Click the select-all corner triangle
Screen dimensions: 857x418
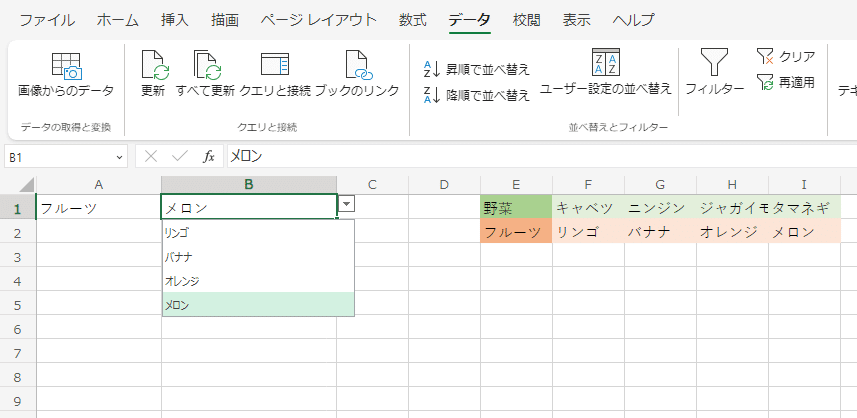[x=27, y=185]
